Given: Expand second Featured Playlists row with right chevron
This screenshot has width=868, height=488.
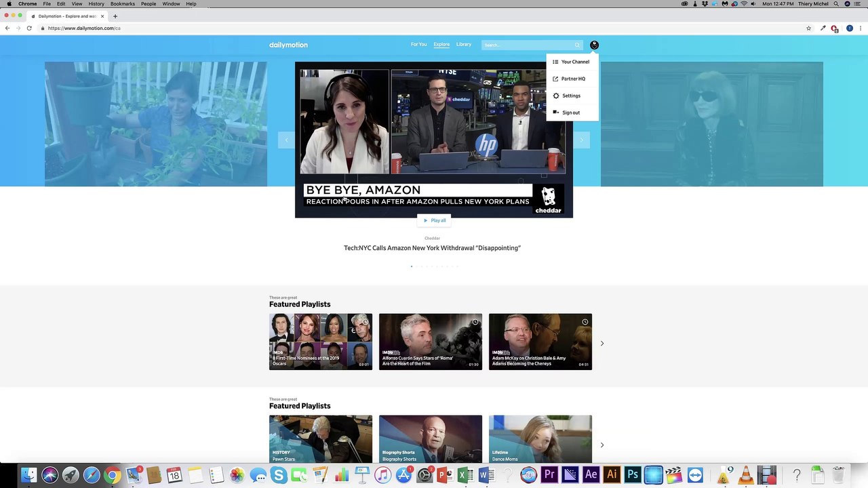Looking at the screenshot, I should (601, 445).
